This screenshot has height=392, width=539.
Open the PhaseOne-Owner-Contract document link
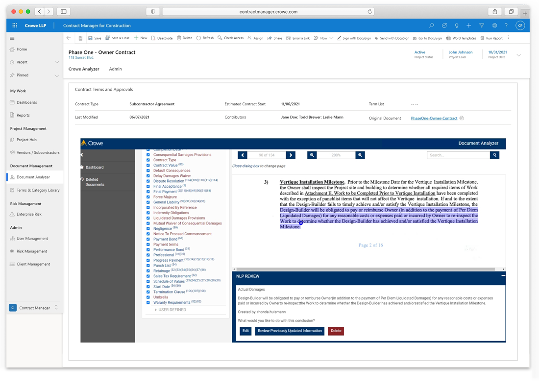click(434, 118)
